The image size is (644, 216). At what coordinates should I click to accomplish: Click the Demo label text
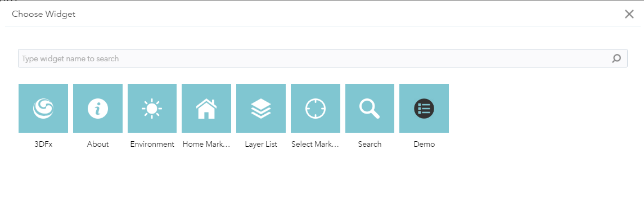[x=424, y=144]
